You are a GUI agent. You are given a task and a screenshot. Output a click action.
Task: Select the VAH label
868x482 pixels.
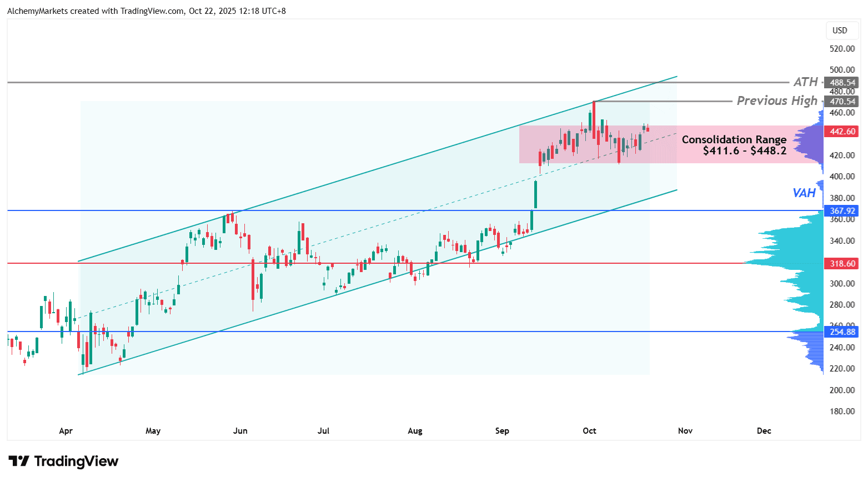(804, 193)
